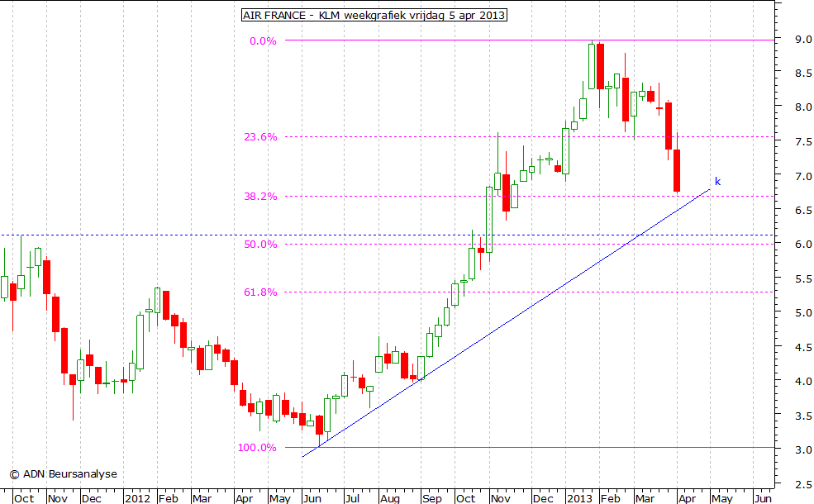The height and width of the screenshot is (504, 814).
Task: Click the 3.5 price axis value
Action: click(803, 416)
